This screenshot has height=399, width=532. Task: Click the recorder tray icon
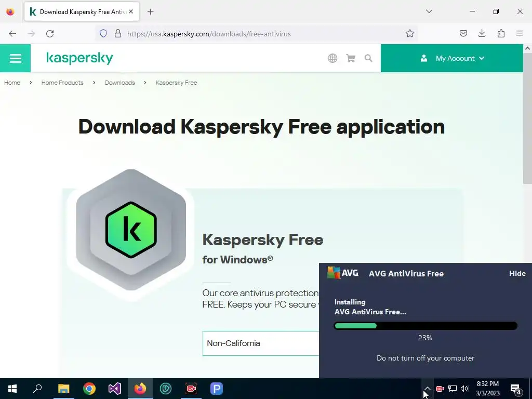(x=440, y=389)
